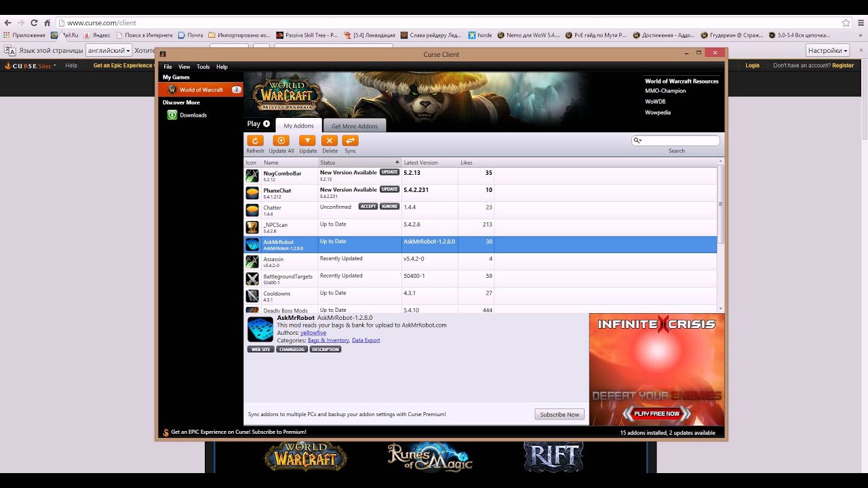Switch to the My Addons tab
Image resolution: width=868 pixels, height=488 pixels.
(x=298, y=125)
